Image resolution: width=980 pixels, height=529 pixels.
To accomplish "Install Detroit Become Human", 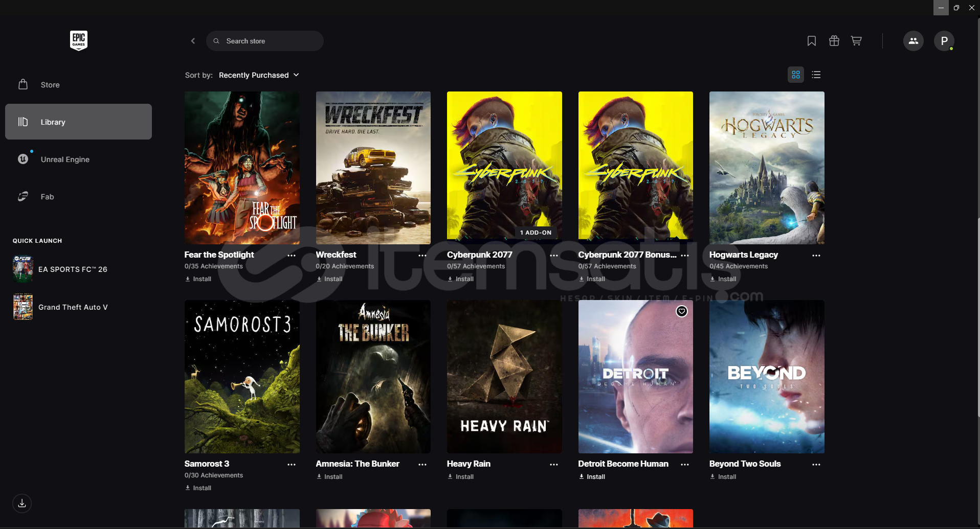I will coord(592,477).
